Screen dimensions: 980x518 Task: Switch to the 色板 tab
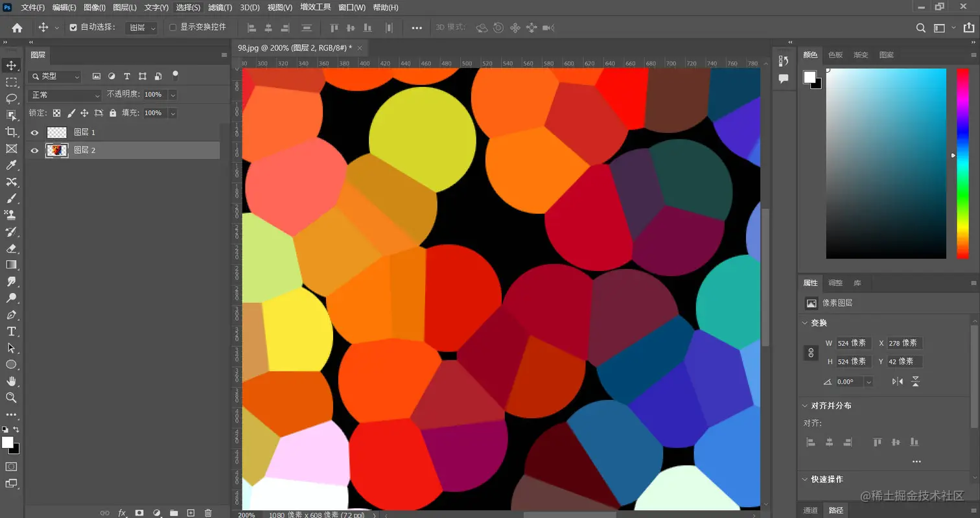point(835,54)
